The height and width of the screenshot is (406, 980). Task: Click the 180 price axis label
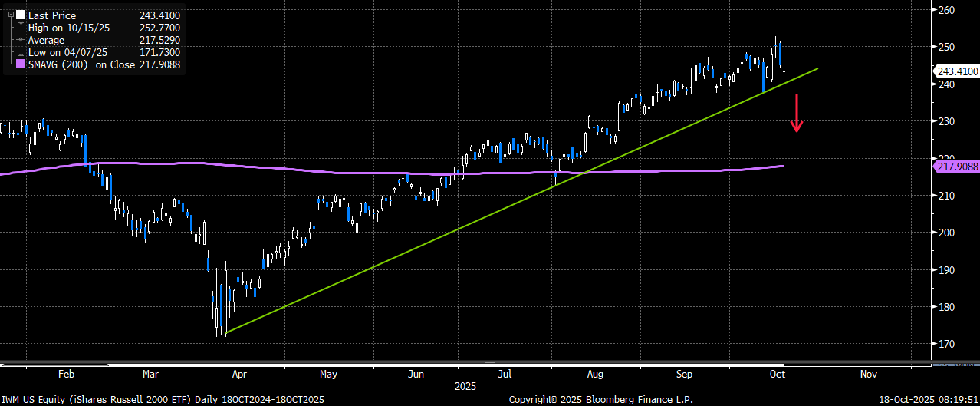coord(946,307)
